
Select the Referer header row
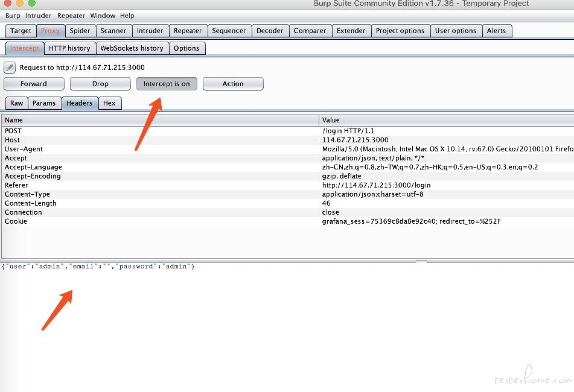pyautogui.click(x=288, y=185)
